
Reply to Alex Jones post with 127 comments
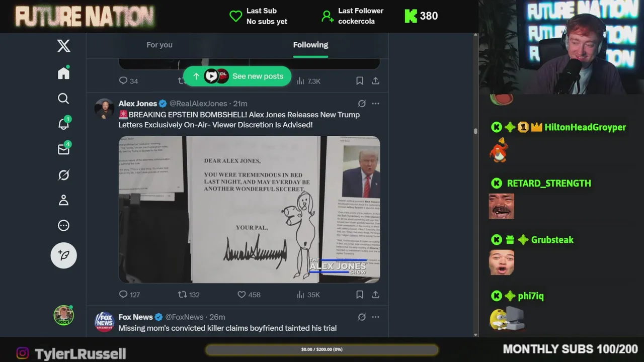click(x=129, y=295)
